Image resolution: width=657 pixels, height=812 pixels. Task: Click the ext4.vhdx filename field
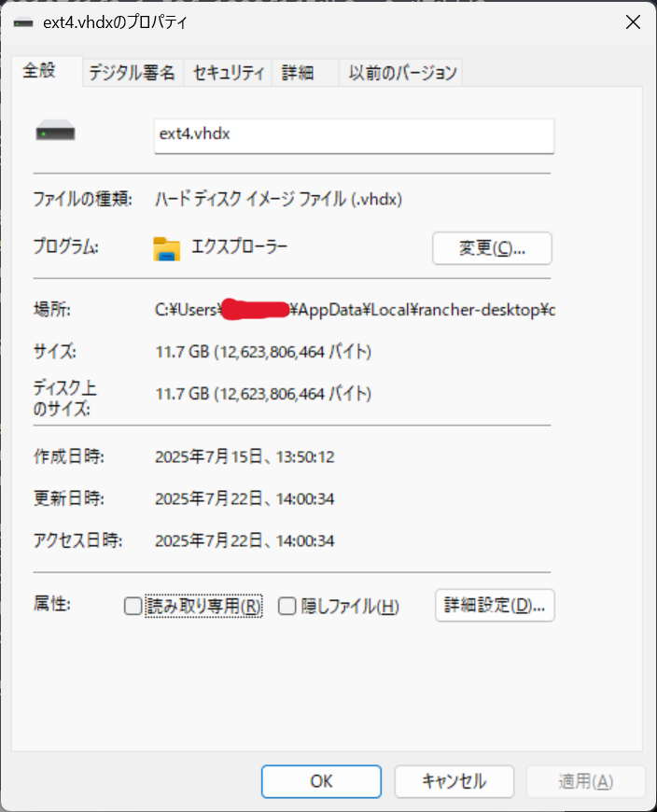click(x=354, y=135)
